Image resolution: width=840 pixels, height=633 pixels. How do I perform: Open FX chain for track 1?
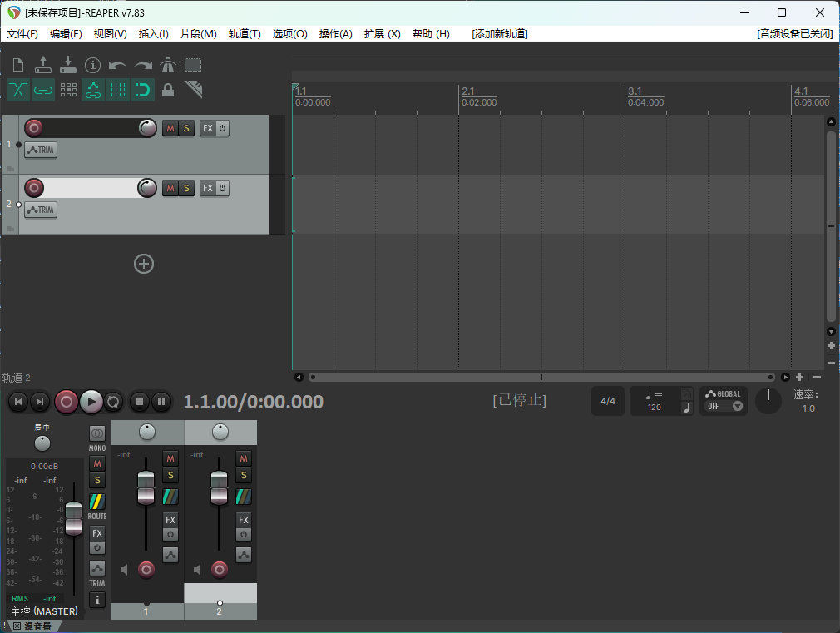click(208, 129)
